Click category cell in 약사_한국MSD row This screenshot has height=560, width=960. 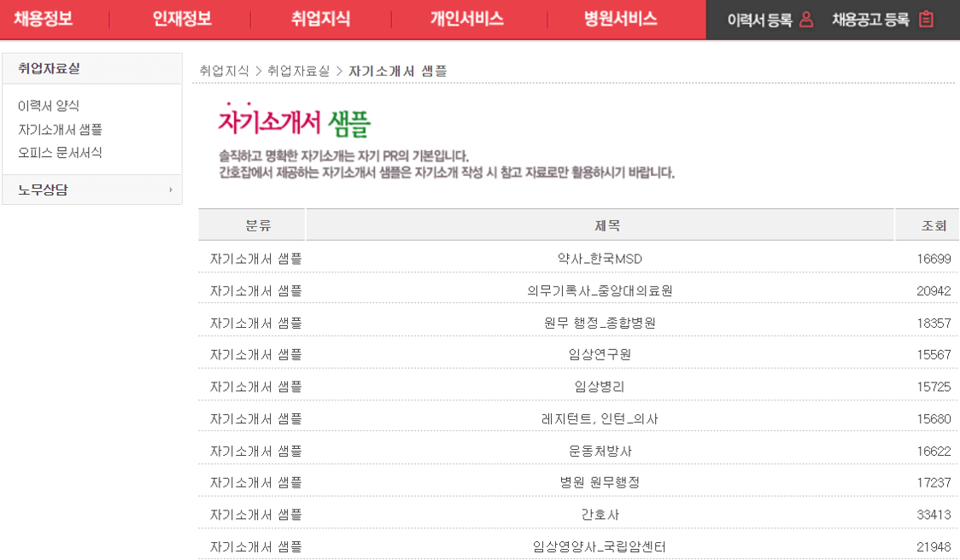click(256, 259)
